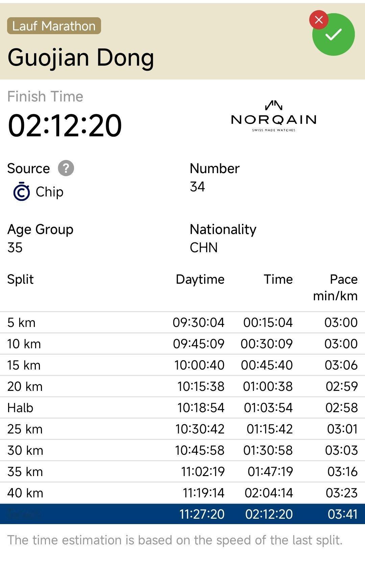Screen dimensions: 365x588
Task: Click the Pace min/km column header
Action: [x=335, y=287]
